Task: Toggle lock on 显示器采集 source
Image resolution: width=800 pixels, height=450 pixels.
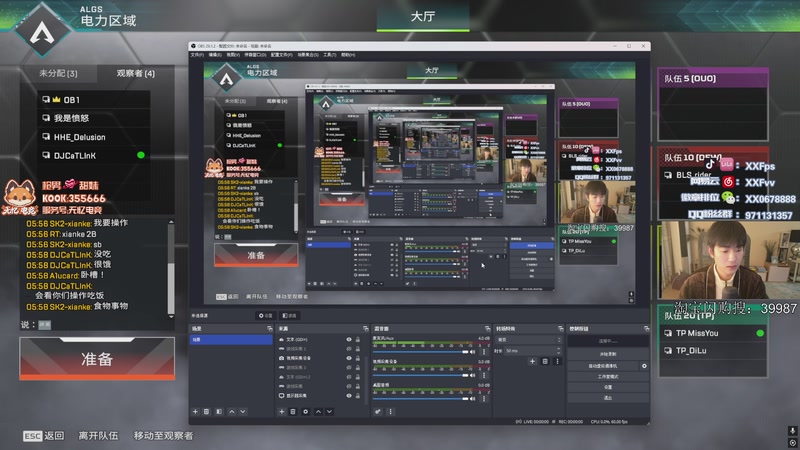Action: pos(358,395)
